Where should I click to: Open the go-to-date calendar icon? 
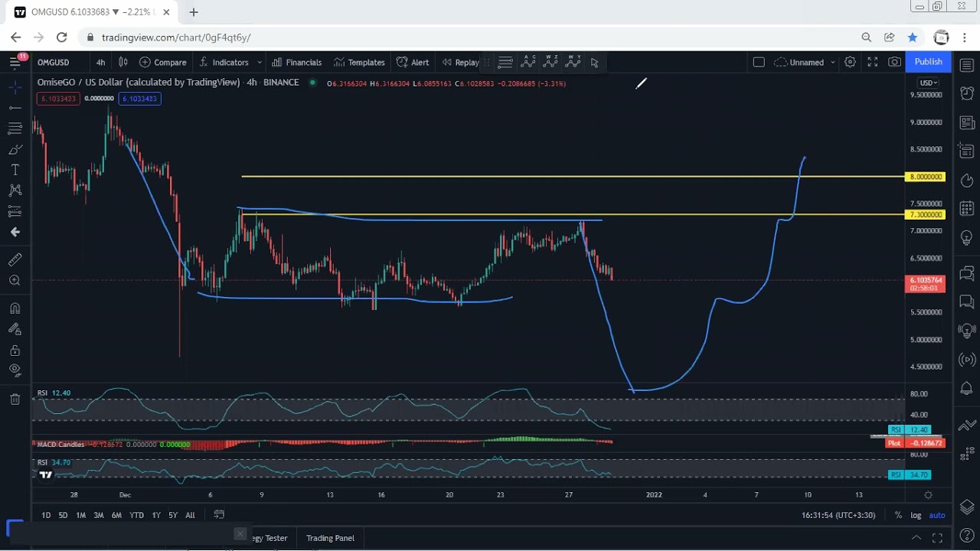click(219, 515)
